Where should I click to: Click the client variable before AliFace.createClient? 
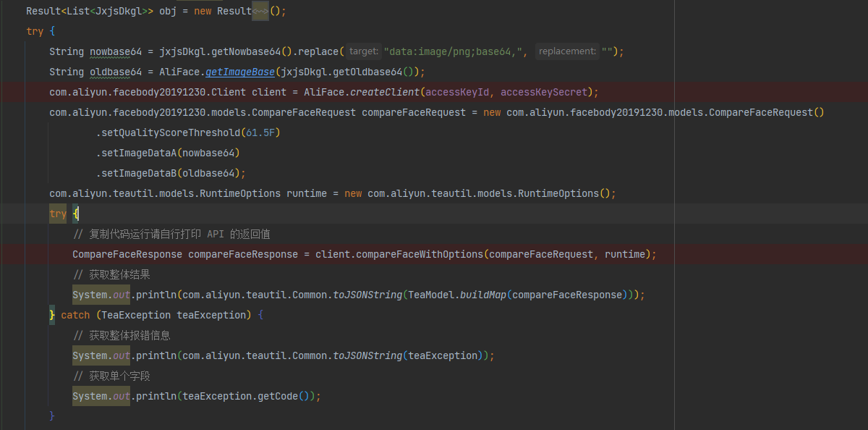click(x=269, y=92)
